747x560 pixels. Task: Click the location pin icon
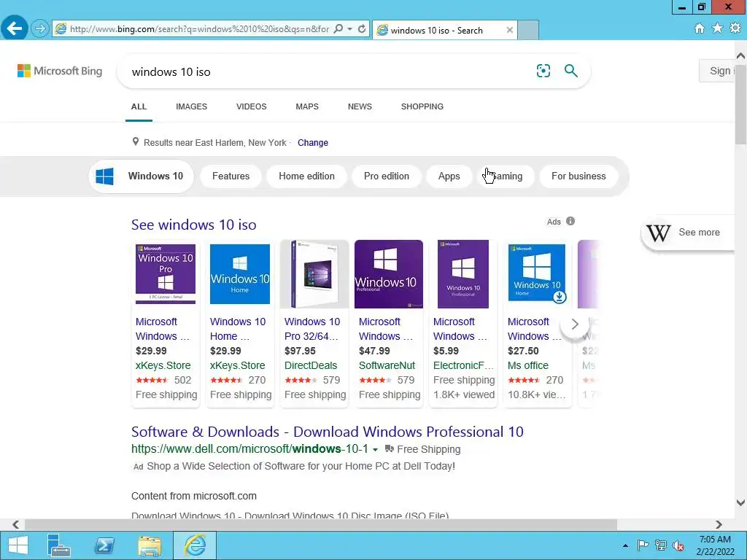tap(136, 142)
